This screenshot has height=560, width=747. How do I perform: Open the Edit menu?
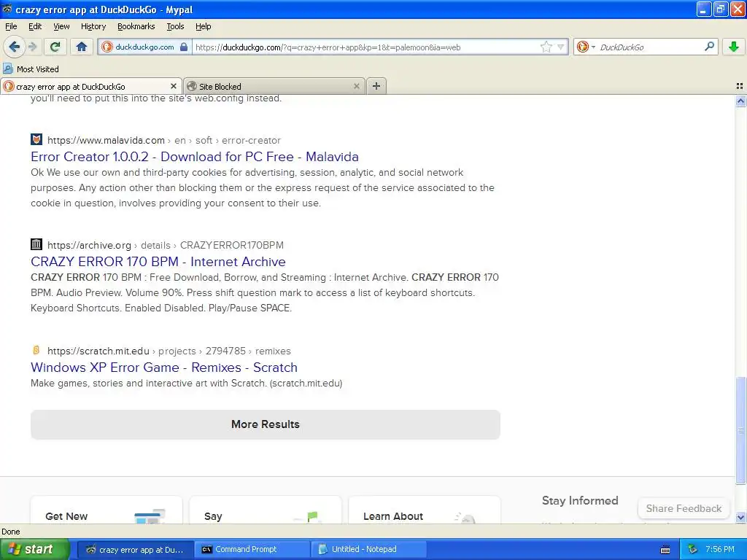(35, 26)
